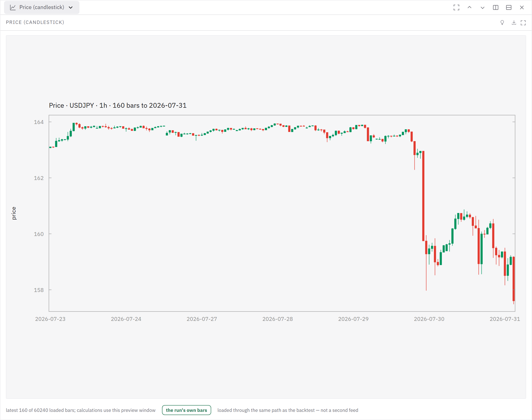
Task: Click the 158 y-axis label
Action: click(x=39, y=290)
